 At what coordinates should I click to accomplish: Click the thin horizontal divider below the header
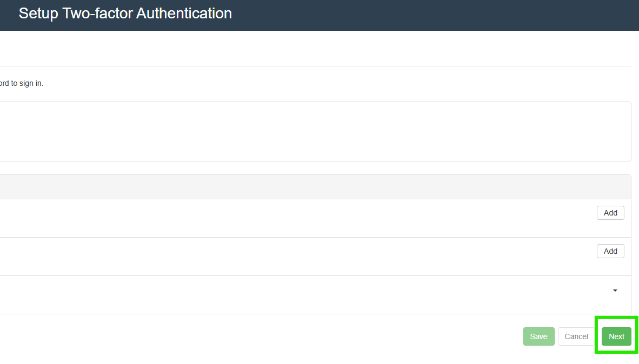314,66
